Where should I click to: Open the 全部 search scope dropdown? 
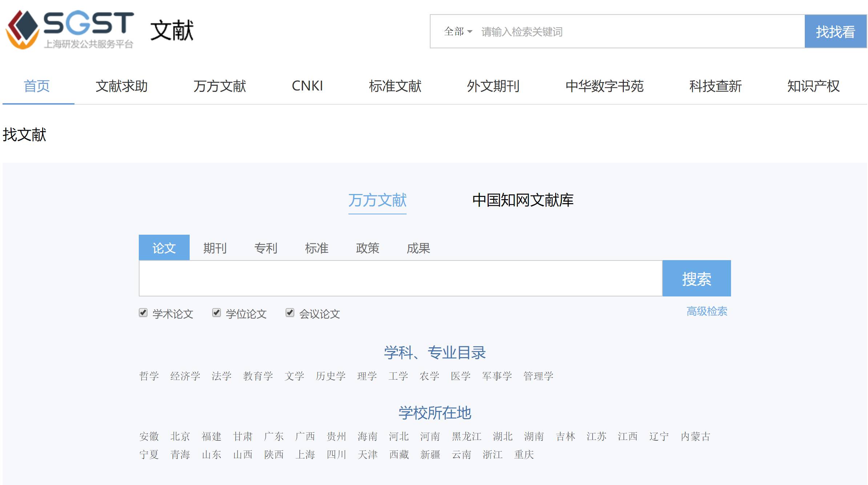pyautogui.click(x=458, y=32)
